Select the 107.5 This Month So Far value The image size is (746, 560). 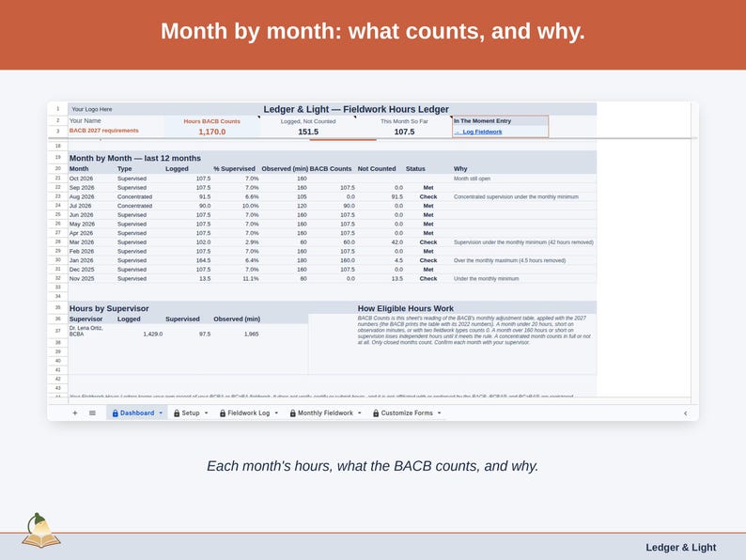pos(404,132)
